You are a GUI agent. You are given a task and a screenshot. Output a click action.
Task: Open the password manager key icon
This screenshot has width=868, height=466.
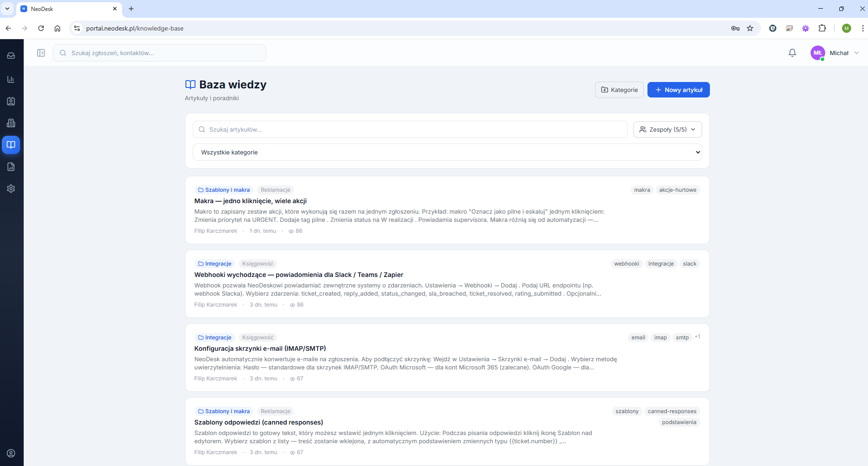pos(735,28)
